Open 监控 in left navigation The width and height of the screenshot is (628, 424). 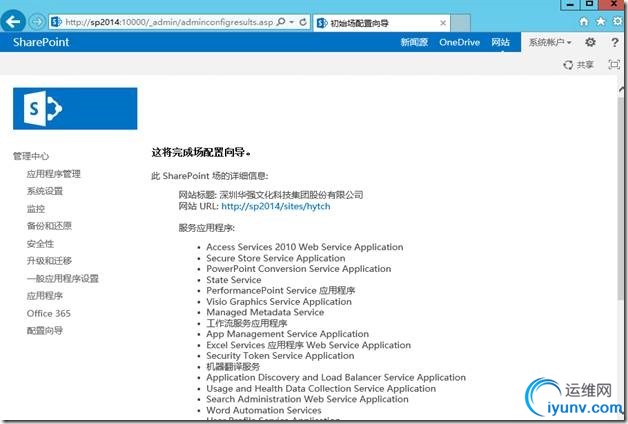coord(36,209)
